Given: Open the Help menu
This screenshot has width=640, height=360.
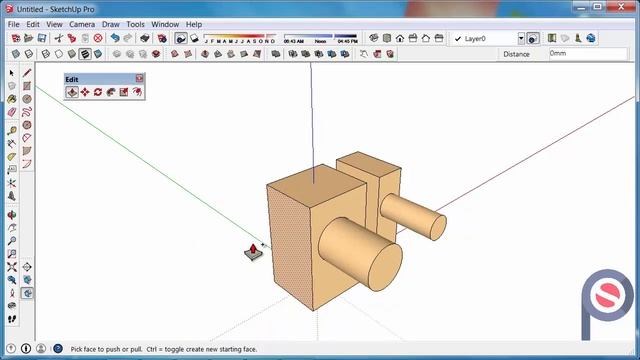Looking at the screenshot, I should [194, 24].
